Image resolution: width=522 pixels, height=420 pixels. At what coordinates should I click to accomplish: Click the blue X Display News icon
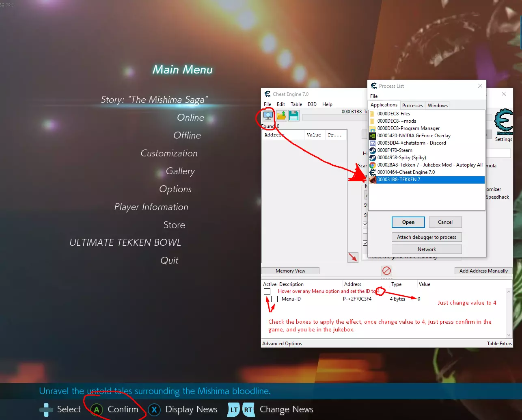coord(154,409)
